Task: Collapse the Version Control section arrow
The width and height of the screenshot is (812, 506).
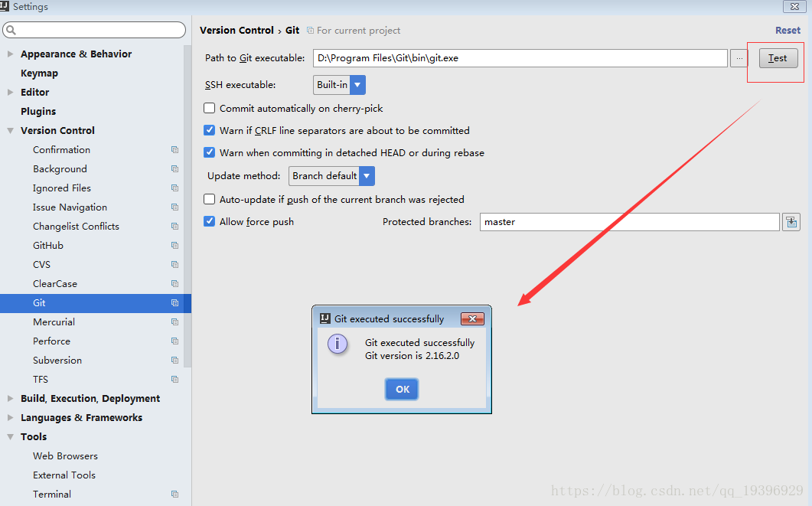Action: [x=11, y=130]
